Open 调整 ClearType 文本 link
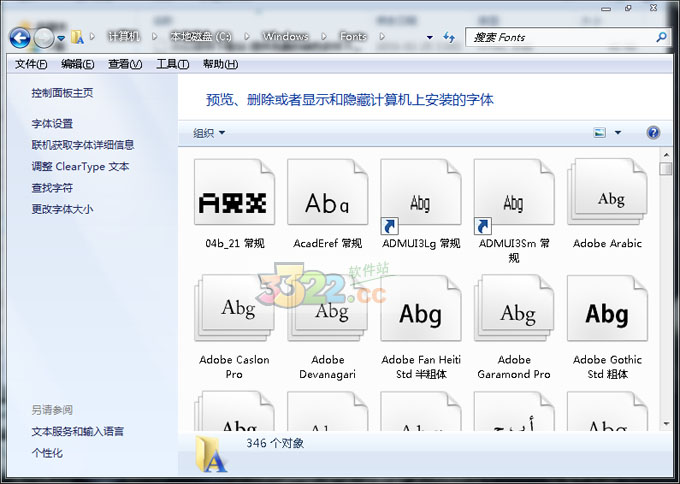680x484 pixels. [x=80, y=167]
